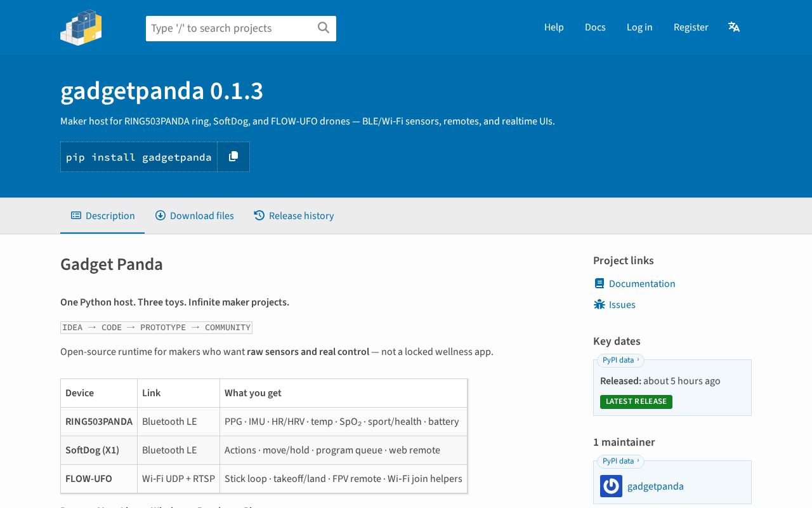Screen dimensions: 812x508
Task: Click the Wi-Fi UDP + RTSP cell
Action: pos(178,478)
